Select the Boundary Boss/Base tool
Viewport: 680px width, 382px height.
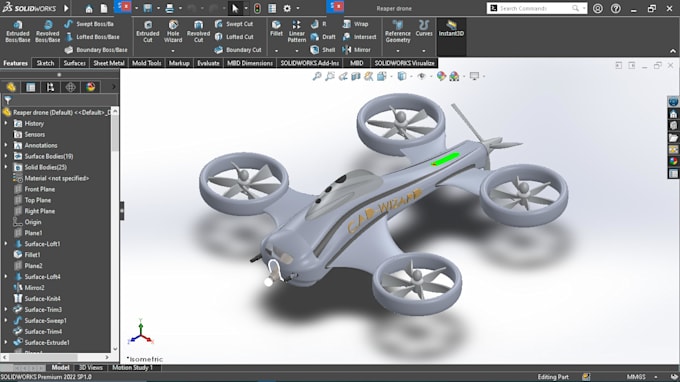coord(96,50)
